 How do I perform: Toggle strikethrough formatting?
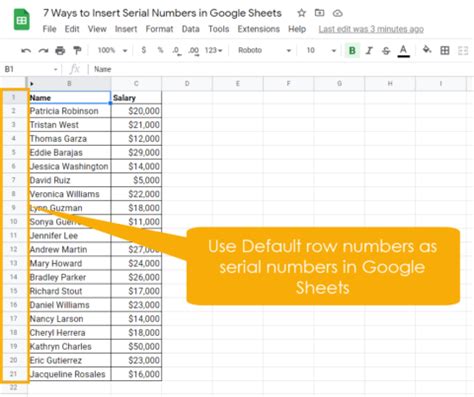[386, 51]
